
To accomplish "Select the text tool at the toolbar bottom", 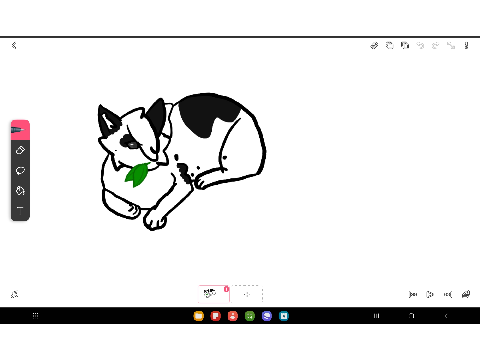I will pyautogui.click(x=20, y=210).
